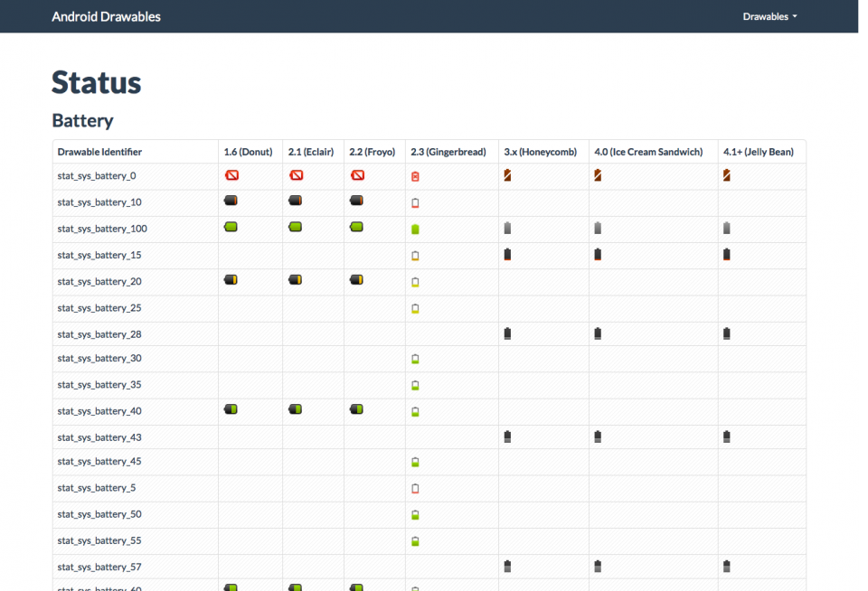Click the Gingerbread stat_sys_battery_5 icon

click(415, 489)
